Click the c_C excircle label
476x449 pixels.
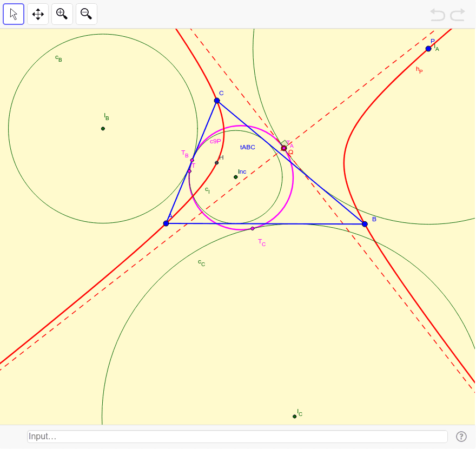pos(202,262)
